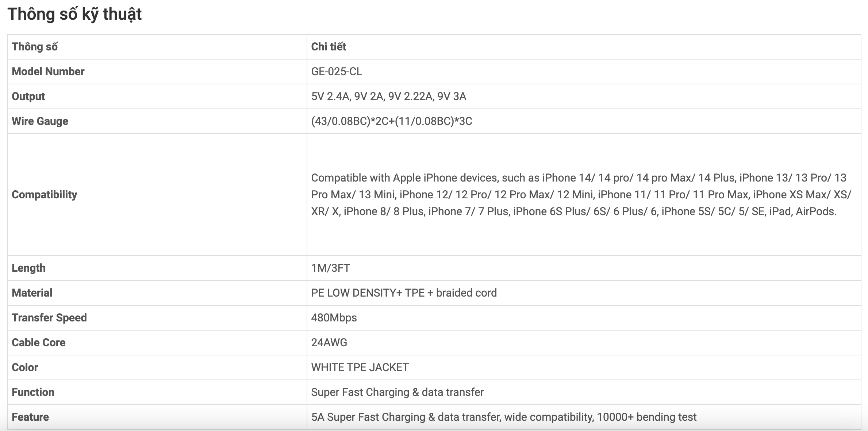868x431 pixels.
Task: Click the 1M/3FT length value
Action: pyautogui.click(x=330, y=268)
